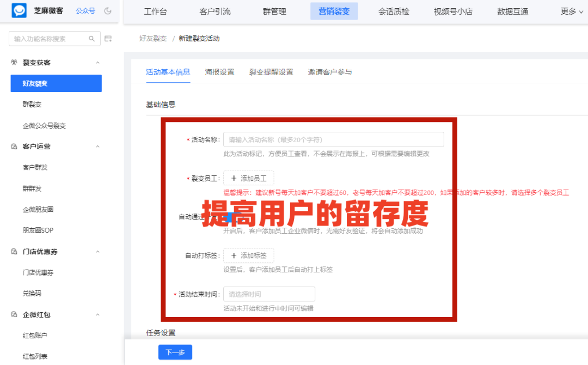Open the 更多 dropdown menu

568,11
